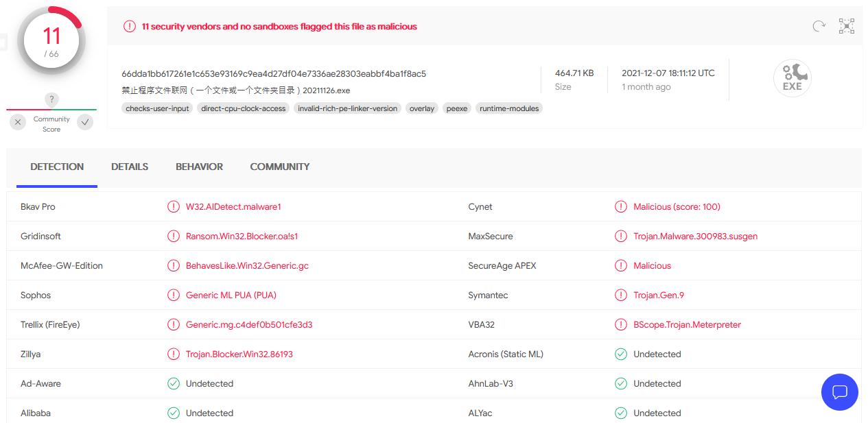The width and height of the screenshot is (868, 423).
Task: Click the file SHA-256 hash text
Action: pos(274,73)
